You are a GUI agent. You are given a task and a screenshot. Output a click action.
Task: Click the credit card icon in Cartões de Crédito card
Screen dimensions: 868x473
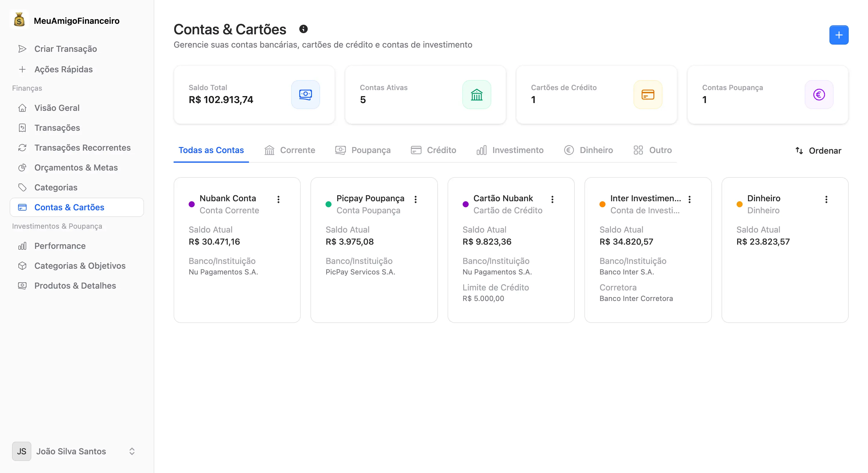648,95
